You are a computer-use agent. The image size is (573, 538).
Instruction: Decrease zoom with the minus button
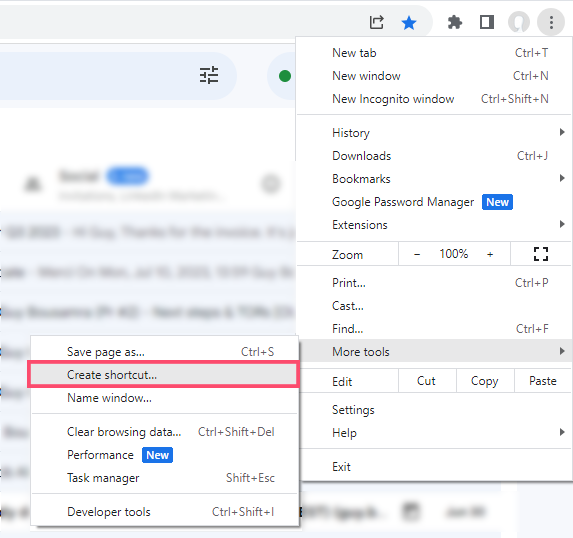point(417,254)
